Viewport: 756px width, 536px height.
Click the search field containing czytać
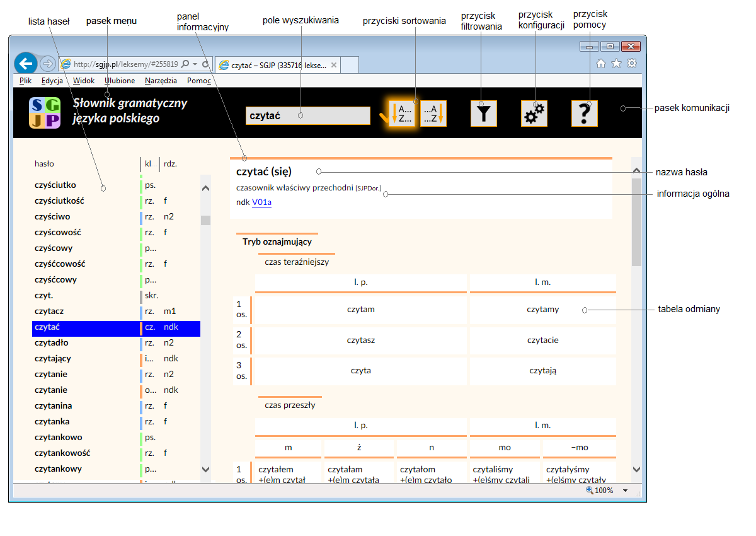(x=307, y=116)
